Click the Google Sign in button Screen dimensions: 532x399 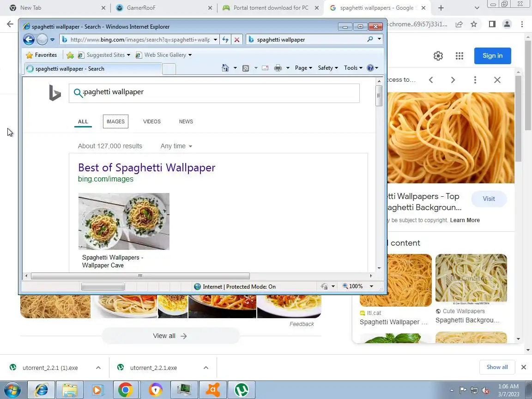point(492,55)
